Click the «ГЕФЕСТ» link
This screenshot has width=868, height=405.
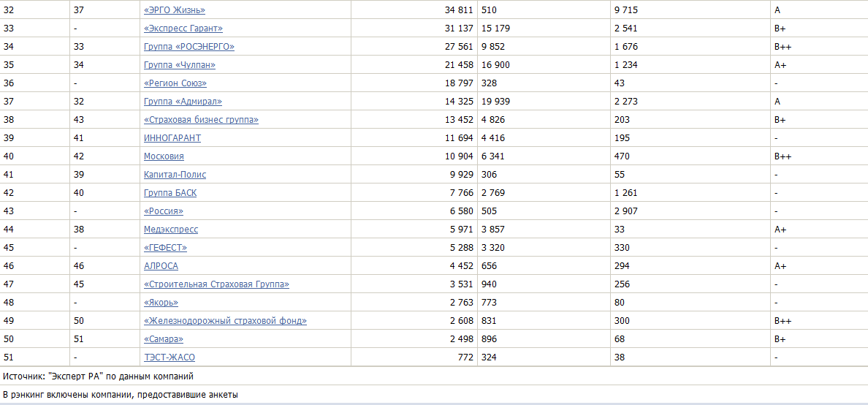(x=165, y=248)
